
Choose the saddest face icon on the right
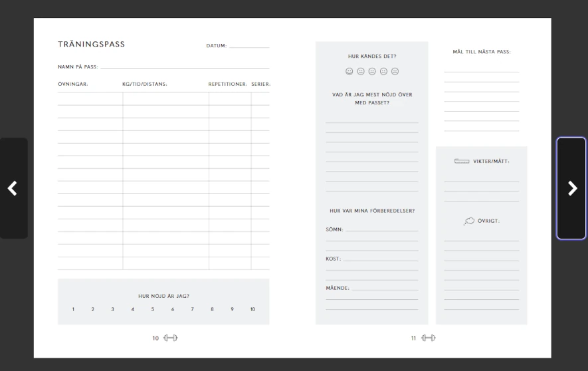pyautogui.click(x=395, y=71)
